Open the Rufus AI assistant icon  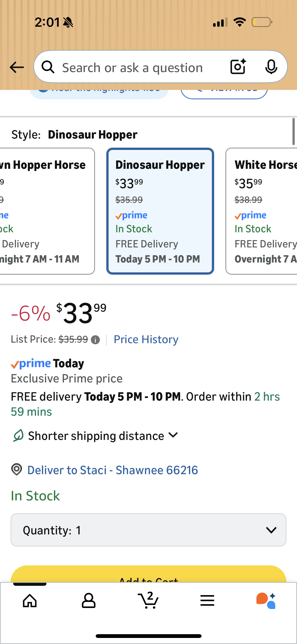(266, 601)
